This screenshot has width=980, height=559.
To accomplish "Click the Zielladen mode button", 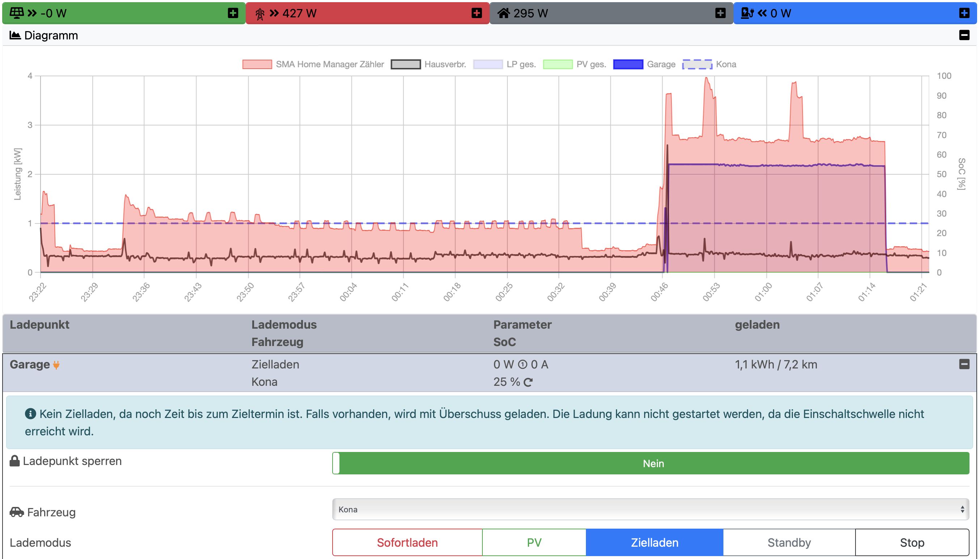I will [654, 542].
